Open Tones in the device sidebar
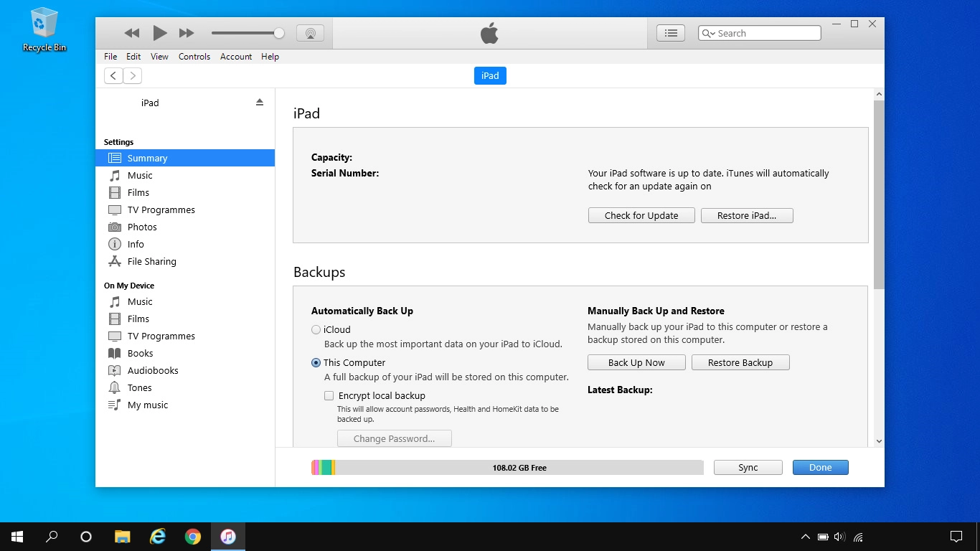Viewport: 980px width, 551px height. click(x=139, y=387)
